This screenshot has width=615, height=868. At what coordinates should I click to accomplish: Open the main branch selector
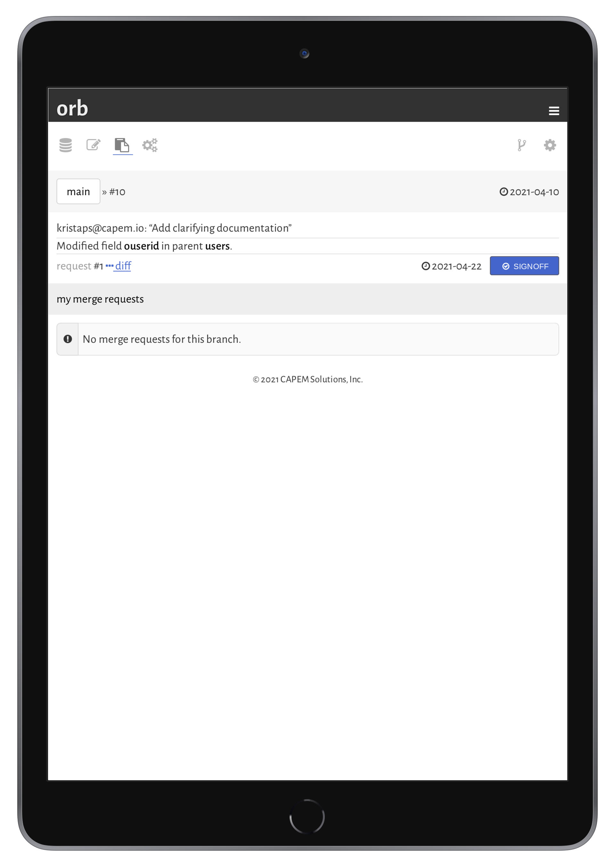coord(78,192)
